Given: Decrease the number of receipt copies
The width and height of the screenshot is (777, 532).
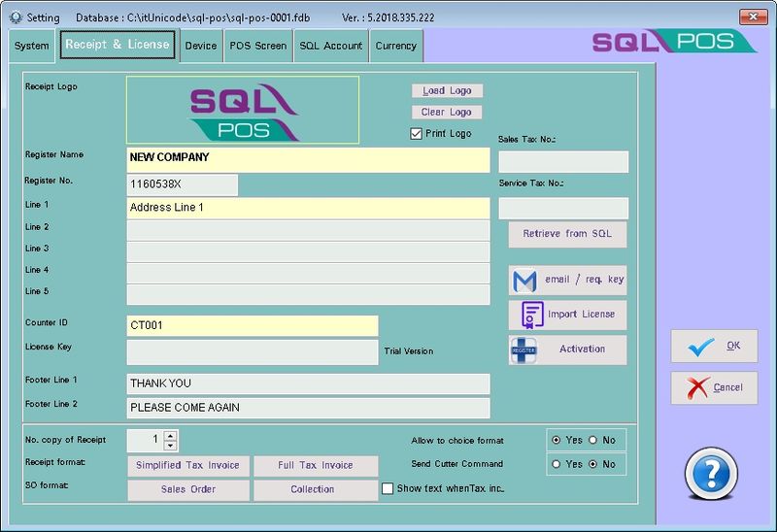Looking at the screenshot, I should pos(171,446).
